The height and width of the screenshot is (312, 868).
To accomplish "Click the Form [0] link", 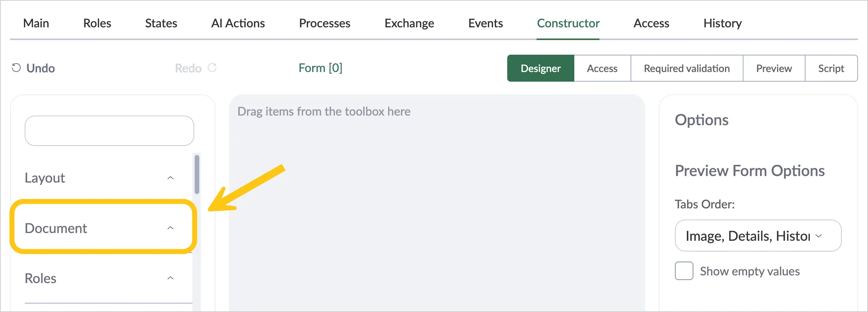I will click(320, 68).
